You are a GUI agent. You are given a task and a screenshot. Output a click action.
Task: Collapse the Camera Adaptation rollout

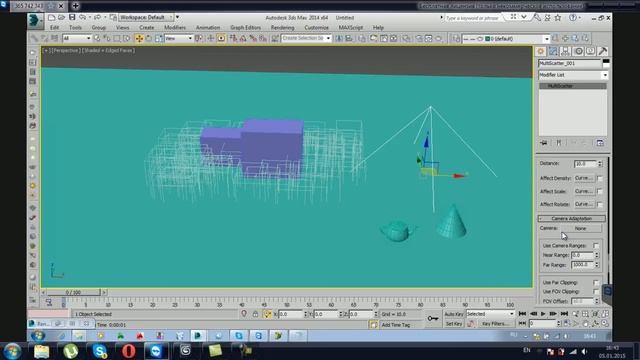[571, 218]
